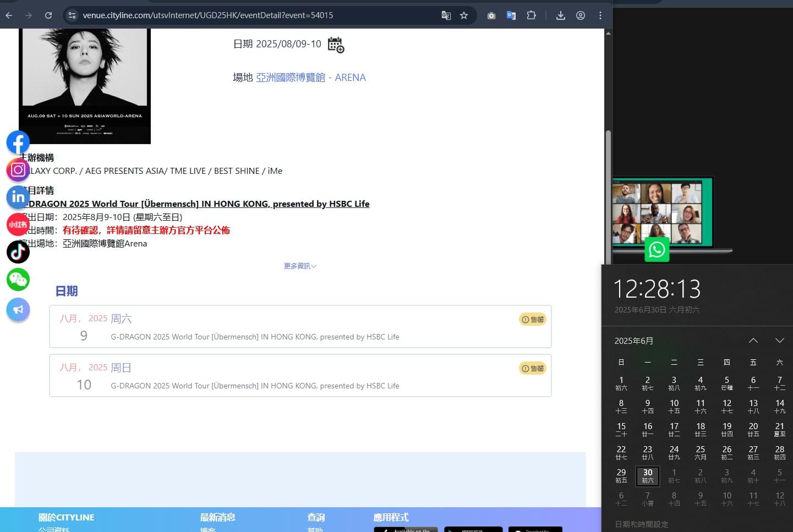Click the 日期 section heading
The image size is (793, 532).
(67, 291)
